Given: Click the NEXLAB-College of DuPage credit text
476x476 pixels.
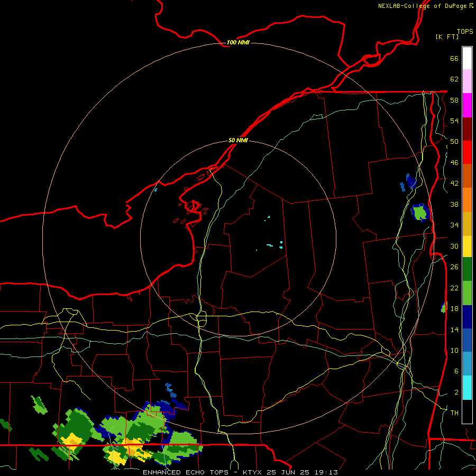Looking at the screenshot, I should click(422, 6).
